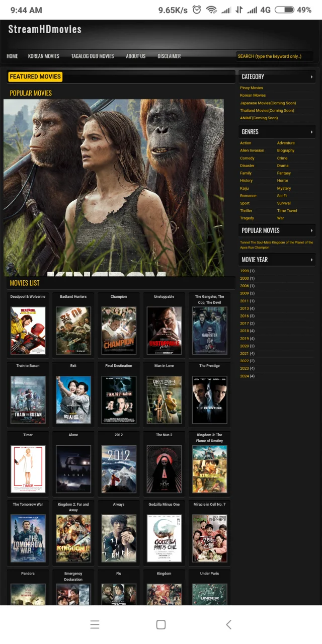The width and height of the screenshot is (322, 644).
Task: Select the Adventure genre
Action: [286, 143]
